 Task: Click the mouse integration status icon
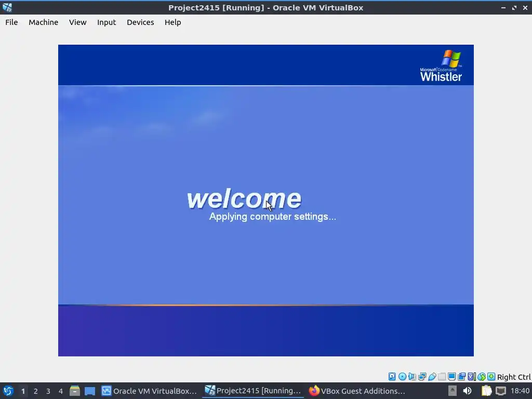[482, 377]
